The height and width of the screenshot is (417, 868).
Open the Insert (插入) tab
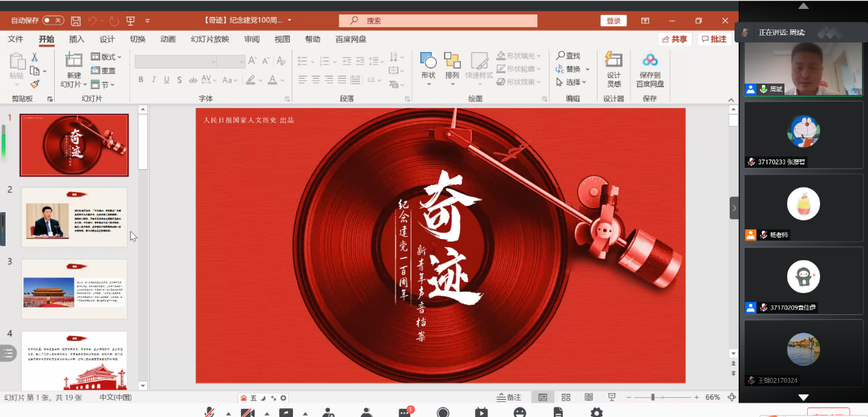(x=77, y=39)
